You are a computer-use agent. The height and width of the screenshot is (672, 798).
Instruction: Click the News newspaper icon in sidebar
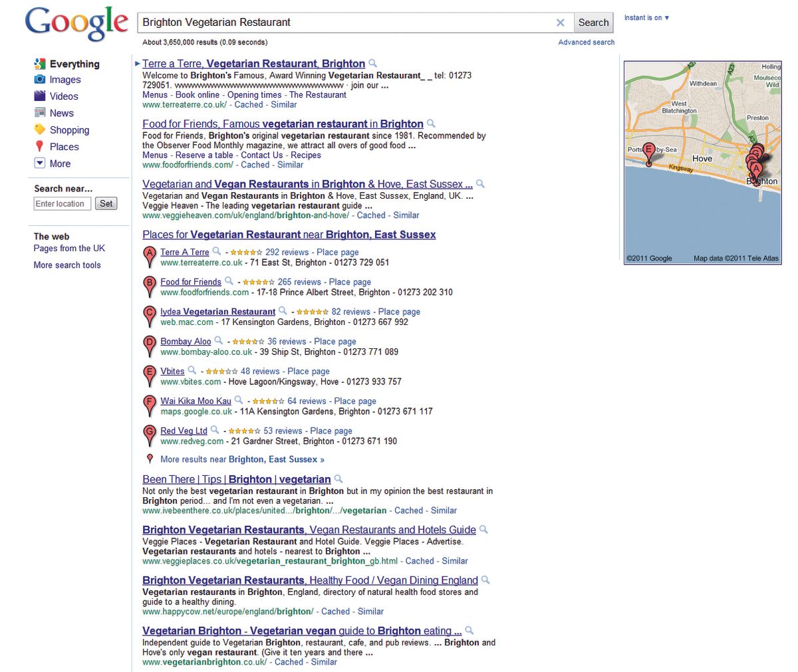click(x=41, y=113)
